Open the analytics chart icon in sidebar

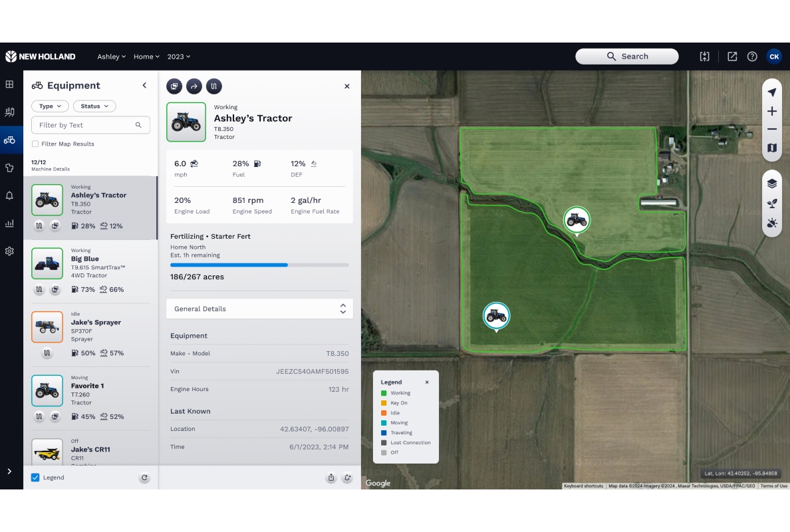(9, 223)
